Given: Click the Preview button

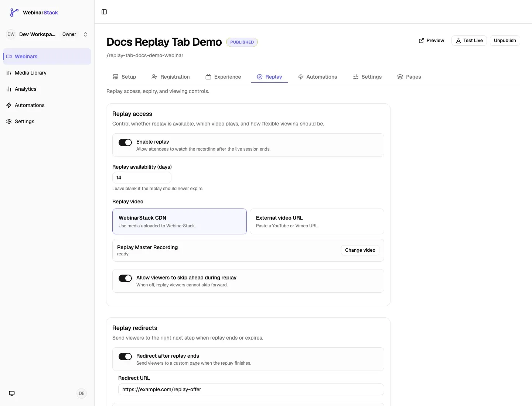Looking at the screenshot, I should pyautogui.click(x=432, y=41).
